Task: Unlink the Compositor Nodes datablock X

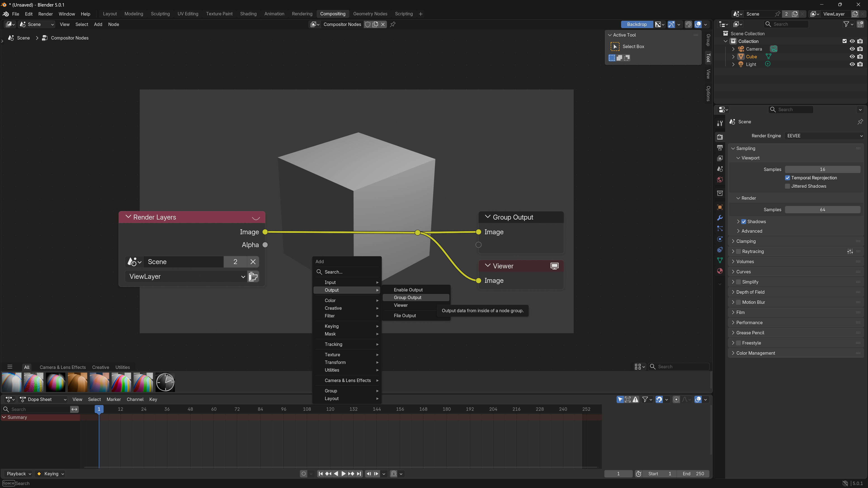Action: (x=383, y=24)
